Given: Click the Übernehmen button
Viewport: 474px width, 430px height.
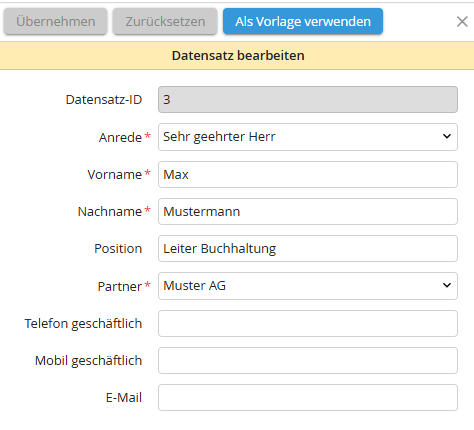Looking at the screenshot, I should click(x=55, y=21).
